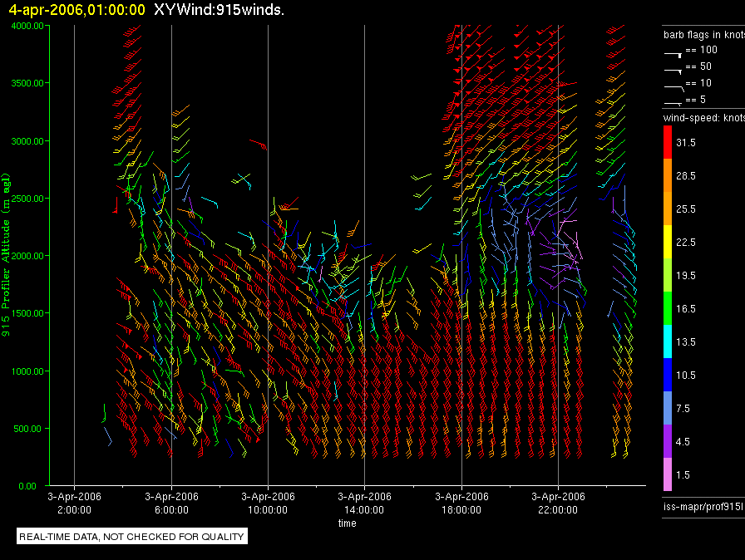Click the 500.00 altitude axis label
Screen dimensions: 745x560
(27, 429)
